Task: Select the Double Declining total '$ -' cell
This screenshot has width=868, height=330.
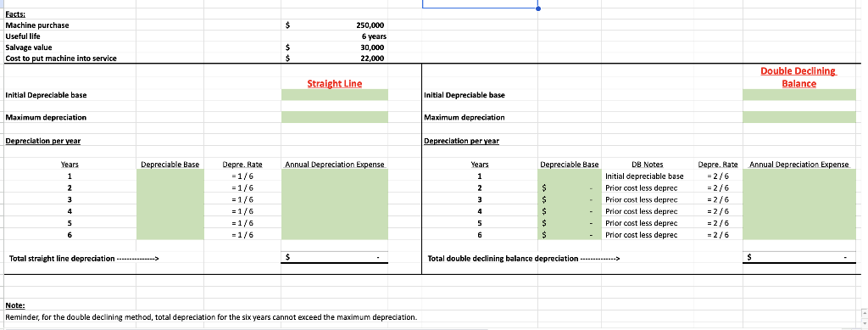Action: coord(798,257)
